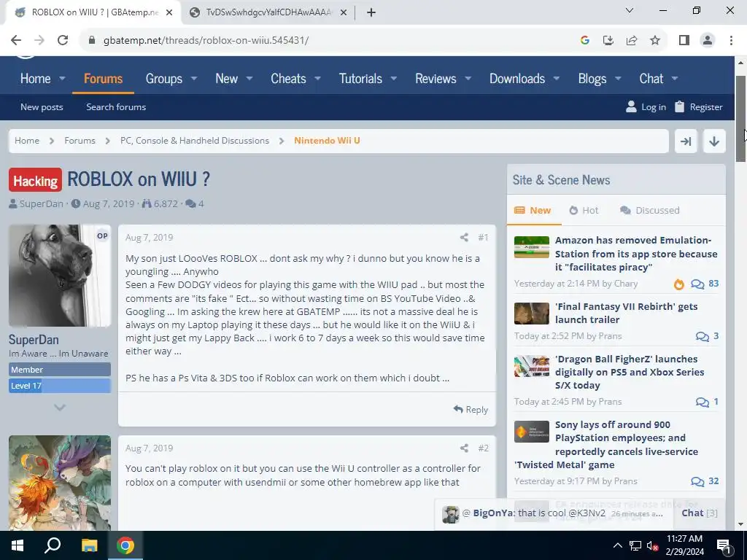Open the Chat [3] bar

[700, 513]
